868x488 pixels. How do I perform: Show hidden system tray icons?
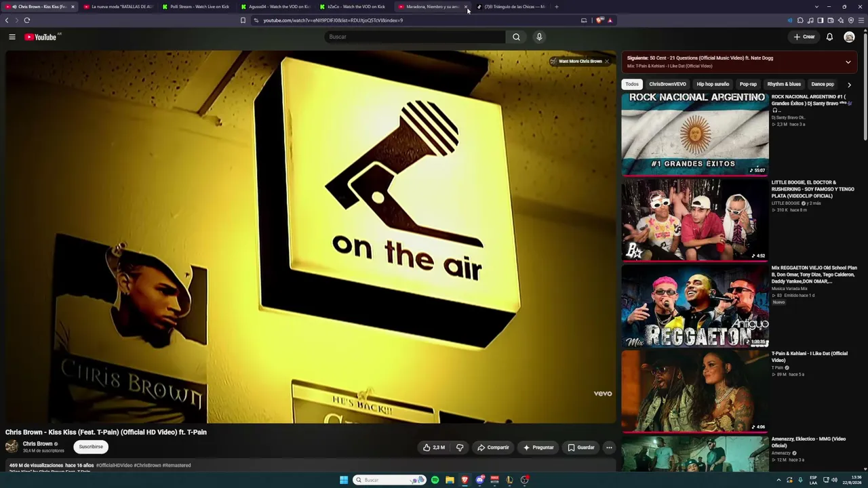pos(778,480)
